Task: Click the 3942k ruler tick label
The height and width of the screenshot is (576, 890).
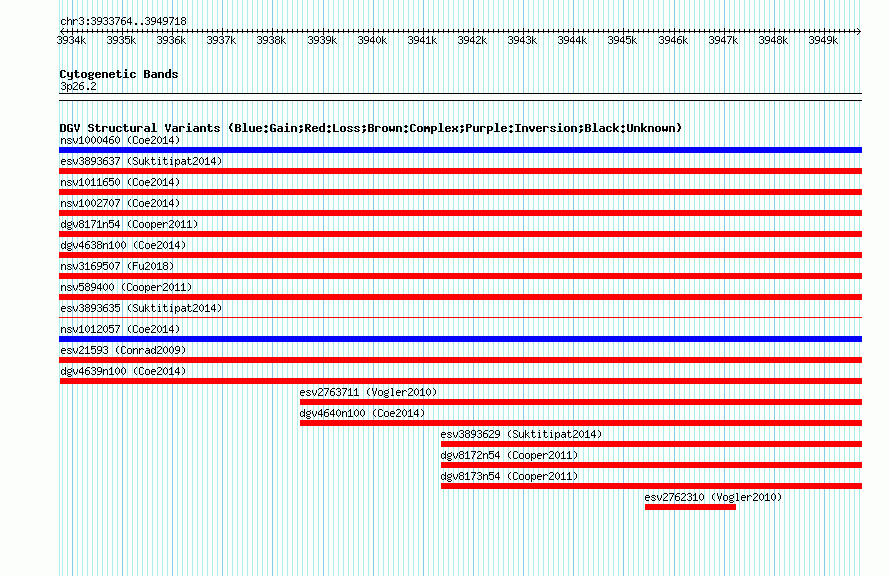Action: click(472, 40)
